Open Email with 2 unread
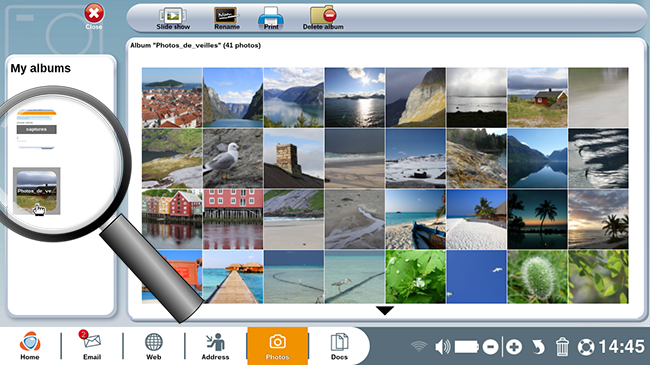Image resolution: width=650 pixels, height=365 pixels. coord(91,346)
